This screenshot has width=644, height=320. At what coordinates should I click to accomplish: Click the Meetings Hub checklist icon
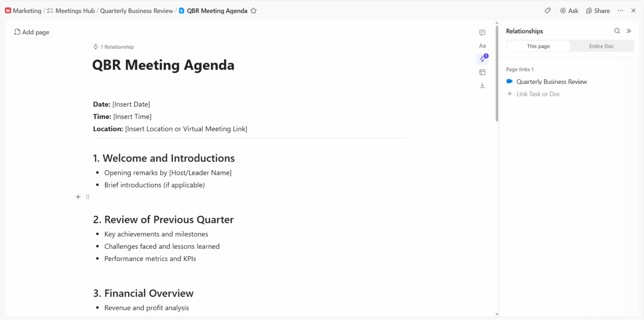pyautogui.click(x=51, y=10)
